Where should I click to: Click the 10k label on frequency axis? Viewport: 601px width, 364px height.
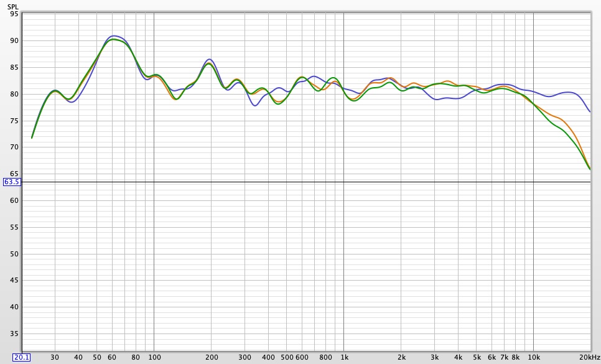click(x=534, y=358)
